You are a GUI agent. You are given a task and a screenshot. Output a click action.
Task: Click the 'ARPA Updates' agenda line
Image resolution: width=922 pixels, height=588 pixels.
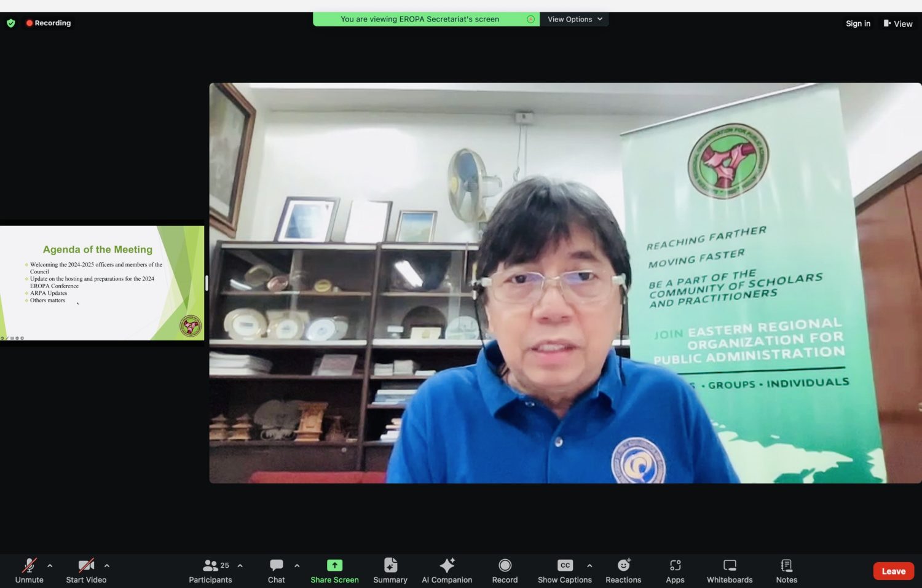coord(49,293)
